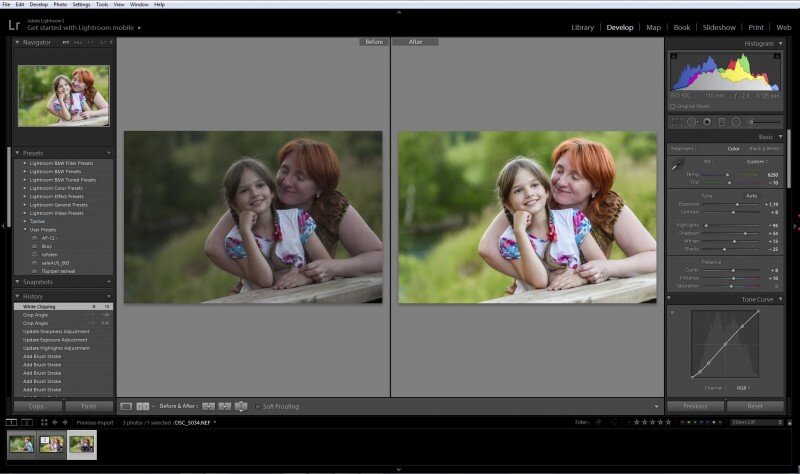
Task: Go forward with filmstrip right arrow
Action: [x=65, y=422]
